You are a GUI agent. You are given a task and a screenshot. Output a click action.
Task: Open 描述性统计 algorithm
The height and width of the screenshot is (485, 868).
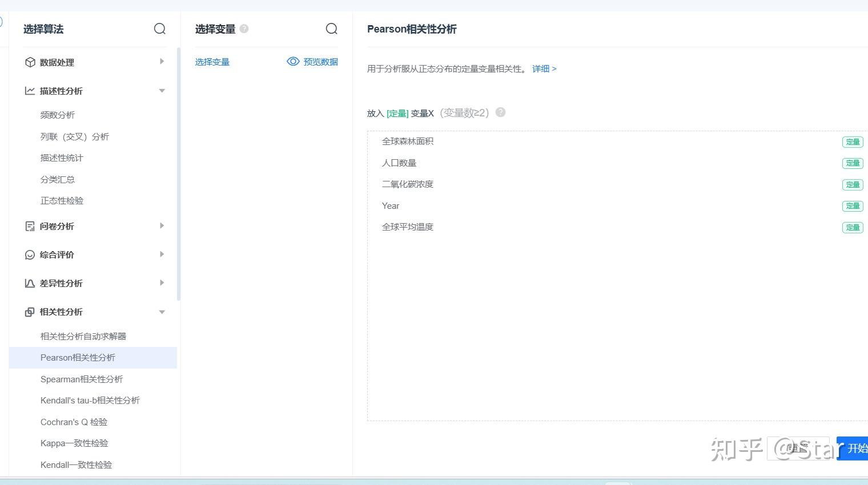coord(62,158)
